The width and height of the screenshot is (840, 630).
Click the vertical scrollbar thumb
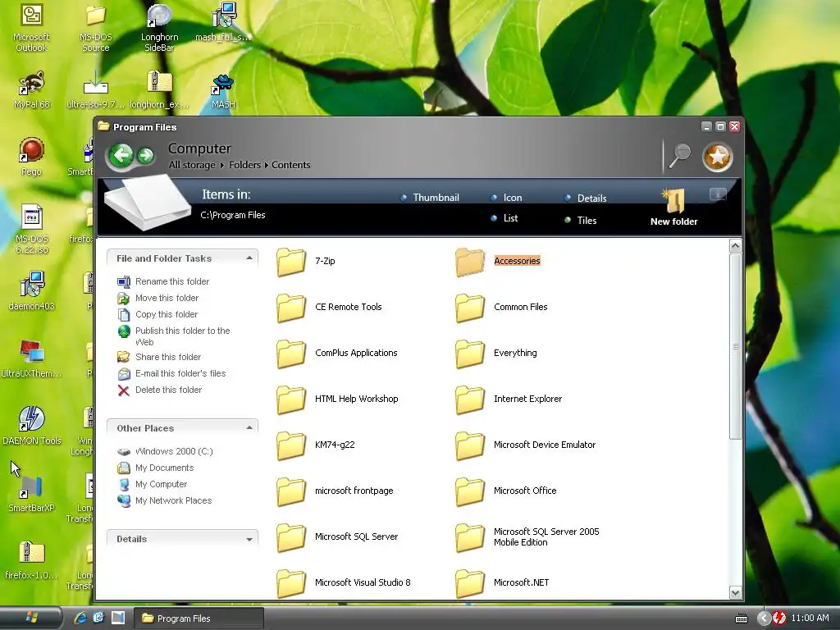736,346
